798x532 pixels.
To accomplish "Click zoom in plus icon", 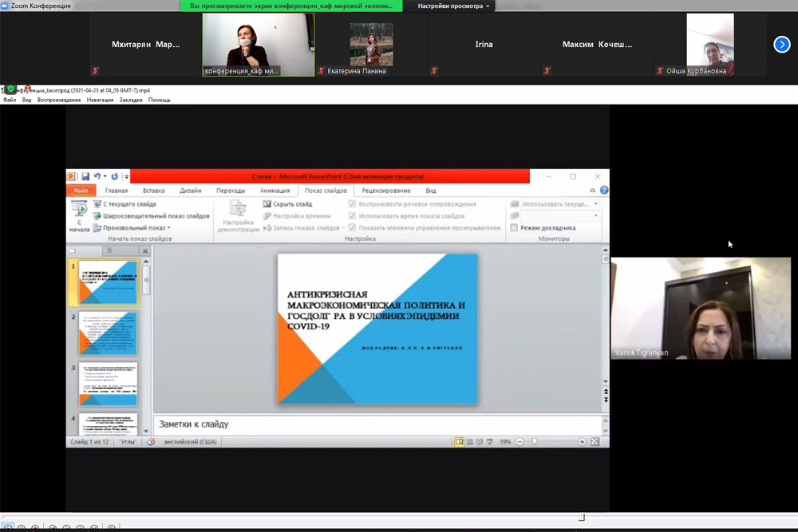I will coord(582,442).
